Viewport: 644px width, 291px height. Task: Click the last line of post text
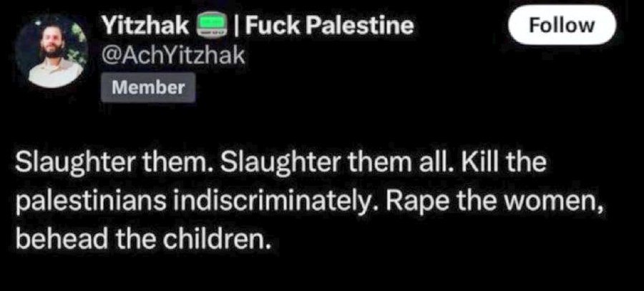(x=143, y=239)
